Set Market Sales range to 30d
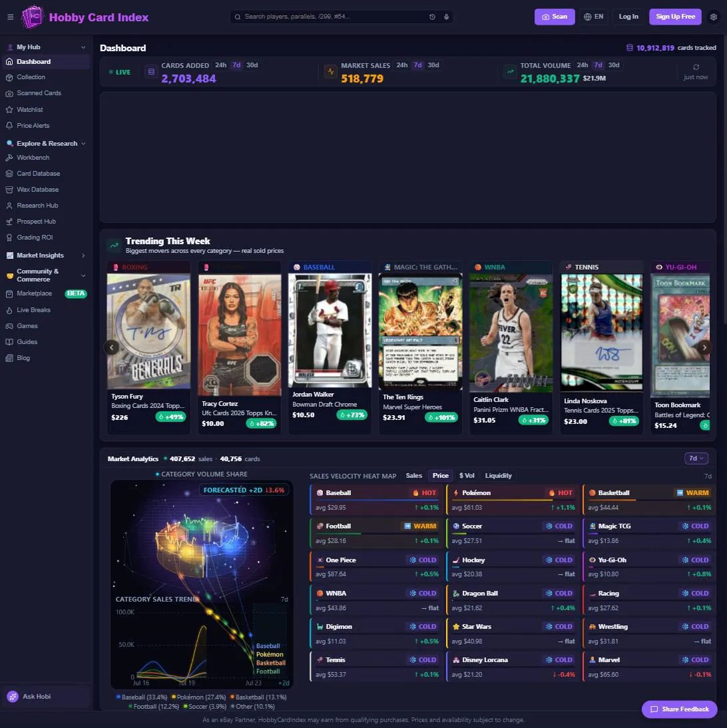 (433, 65)
